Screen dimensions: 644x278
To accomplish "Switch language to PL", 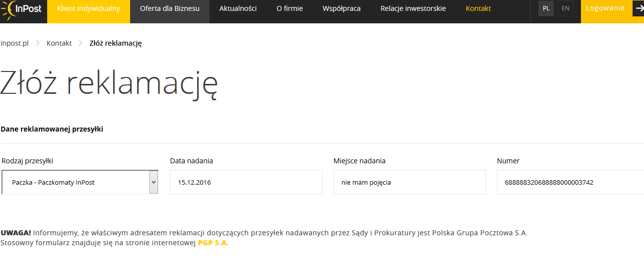I will pyautogui.click(x=546, y=8).
